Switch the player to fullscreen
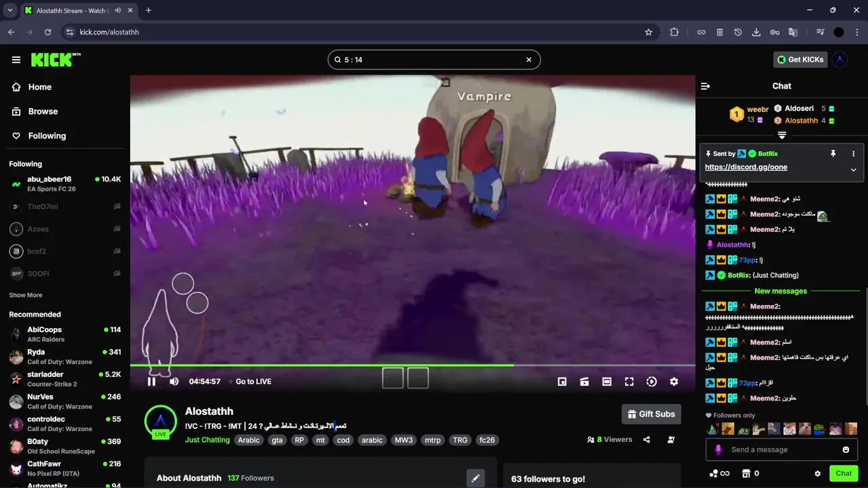Viewport: 868px width, 488px height. 629,382
